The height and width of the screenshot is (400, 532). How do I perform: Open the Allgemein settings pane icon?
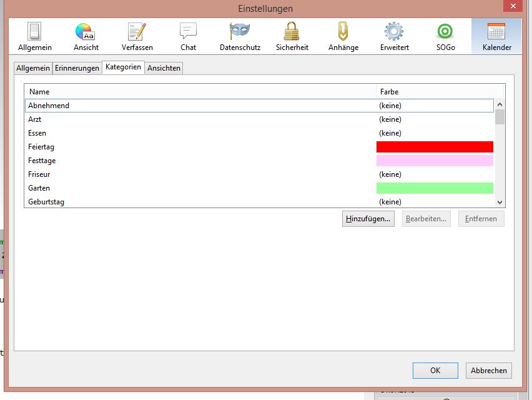(34, 36)
